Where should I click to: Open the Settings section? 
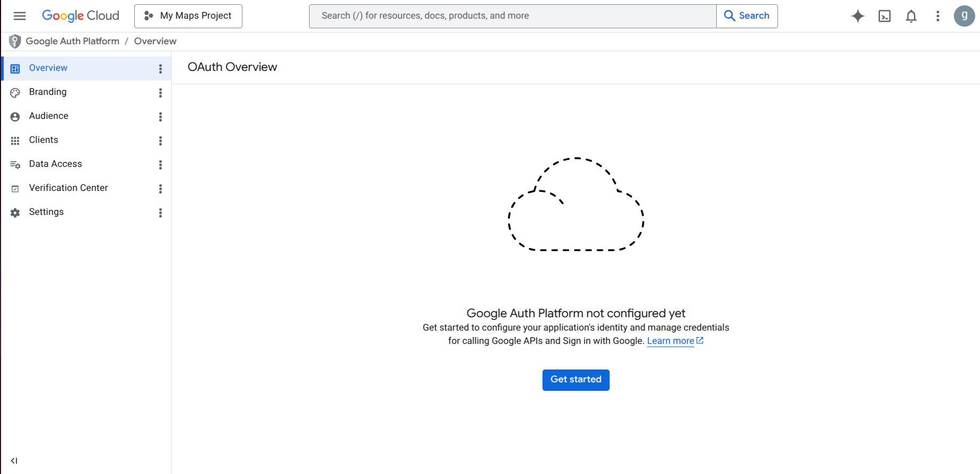[x=86, y=212]
